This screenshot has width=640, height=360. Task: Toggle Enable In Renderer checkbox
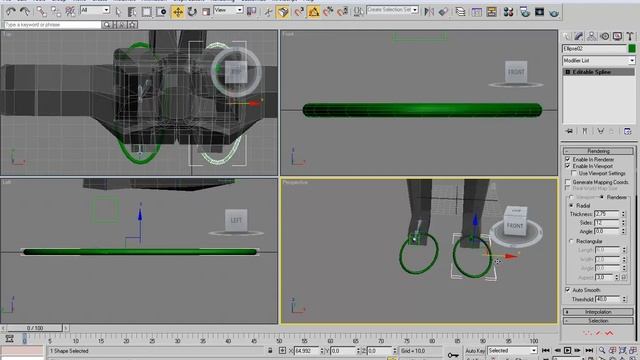tap(567, 159)
